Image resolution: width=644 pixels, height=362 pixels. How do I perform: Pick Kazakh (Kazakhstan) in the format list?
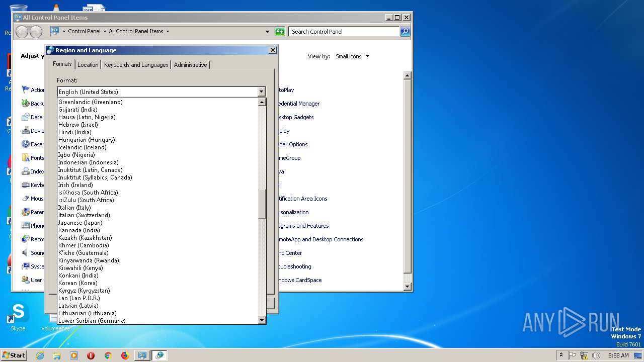coord(157,238)
